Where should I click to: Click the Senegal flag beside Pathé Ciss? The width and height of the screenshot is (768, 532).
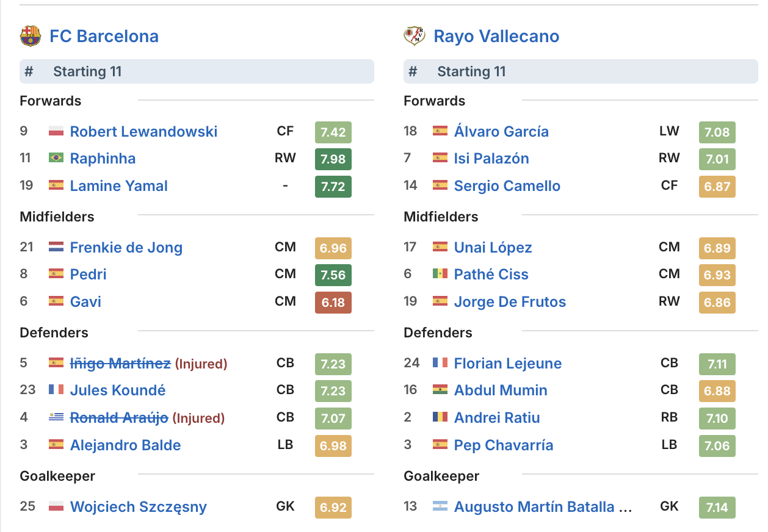point(440,274)
